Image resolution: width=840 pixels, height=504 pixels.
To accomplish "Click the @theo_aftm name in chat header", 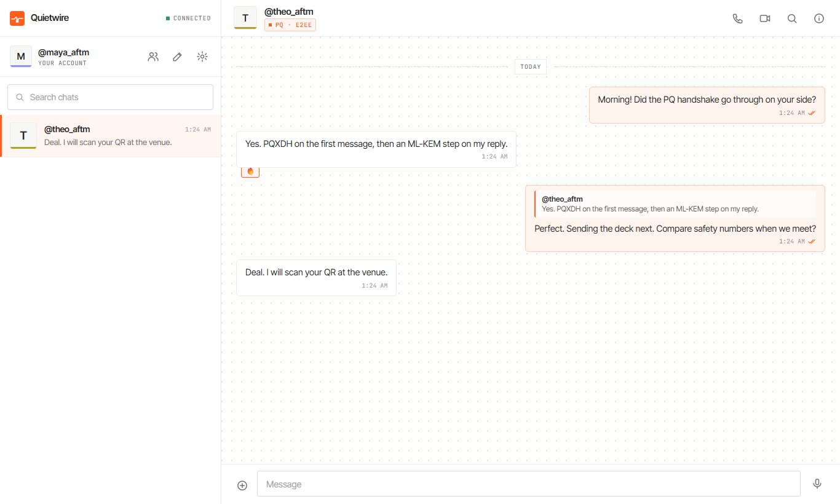I will pos(288,11).
